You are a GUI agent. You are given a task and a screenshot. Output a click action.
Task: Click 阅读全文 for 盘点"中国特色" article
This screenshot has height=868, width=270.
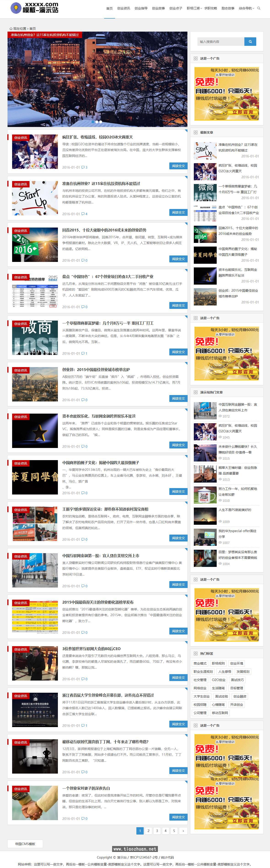178,305
